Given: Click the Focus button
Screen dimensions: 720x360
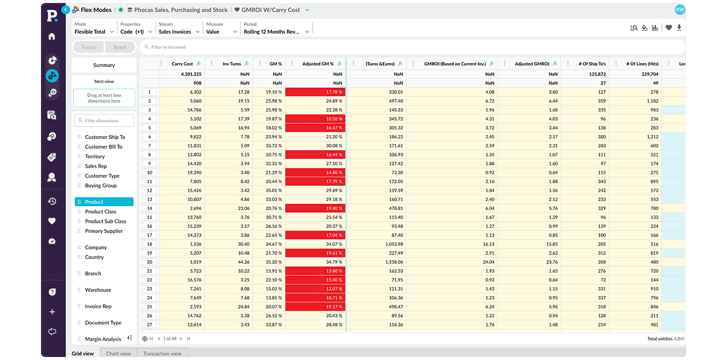Looking at the screenshot, I should click(89, 47).
